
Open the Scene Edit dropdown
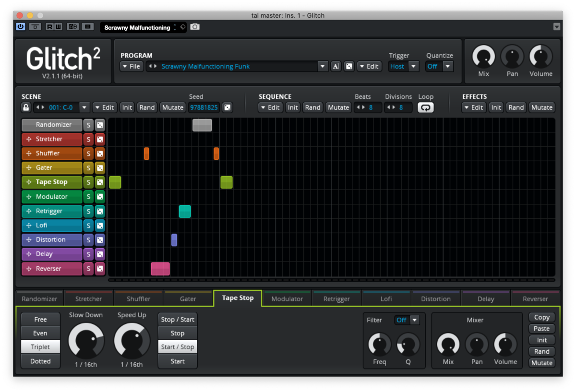[x=104, y=107]
